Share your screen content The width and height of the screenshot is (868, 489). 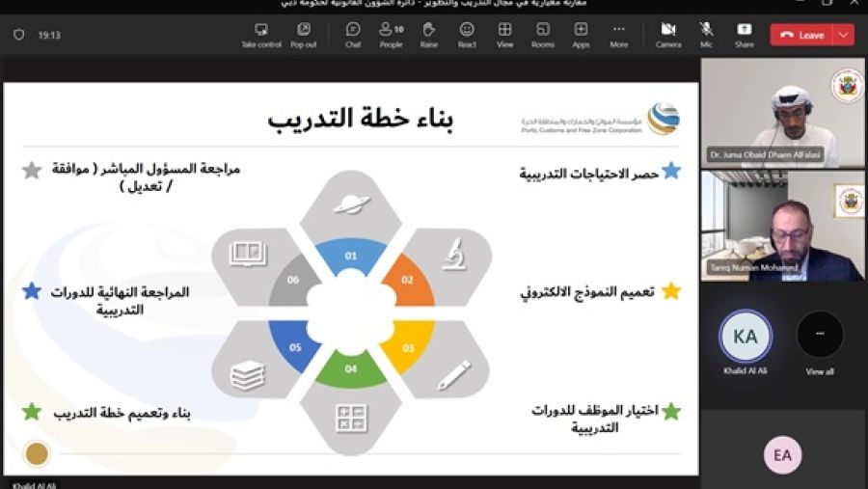click(x=744, y=35)
